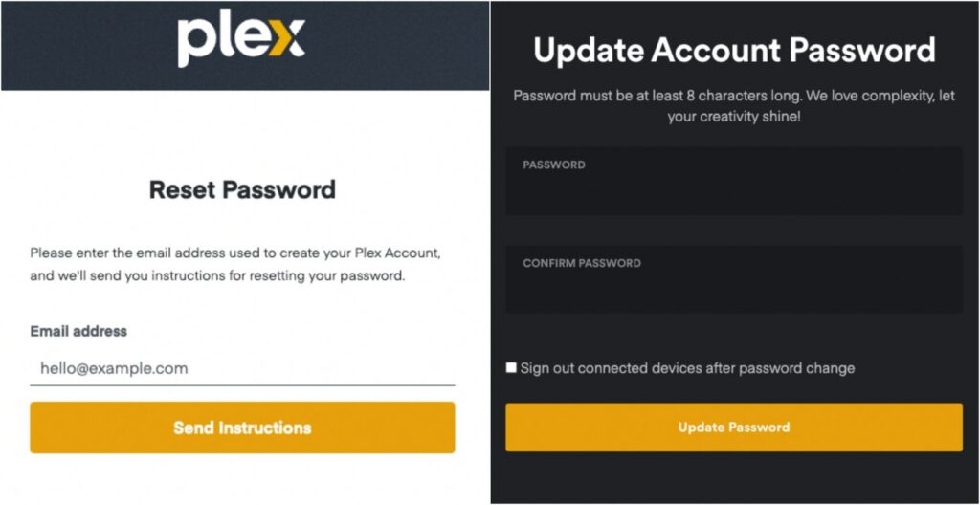
Task: Click the email reset instructions paragraph
Action: (x=234, y=265)
